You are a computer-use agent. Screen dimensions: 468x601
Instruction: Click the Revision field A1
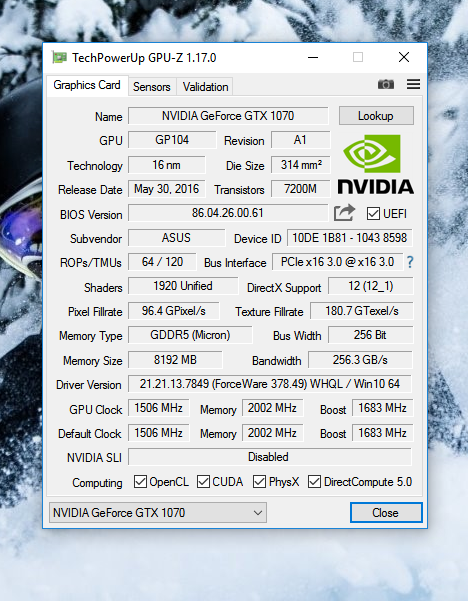click(301, 140)
